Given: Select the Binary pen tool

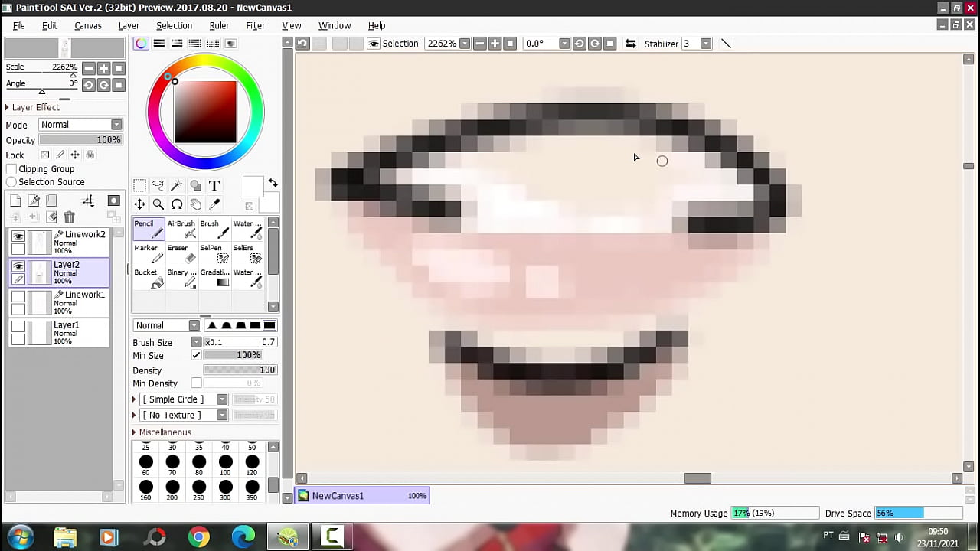Looking at the screenshot, I should pyautogui.click(x=181, y=278).
